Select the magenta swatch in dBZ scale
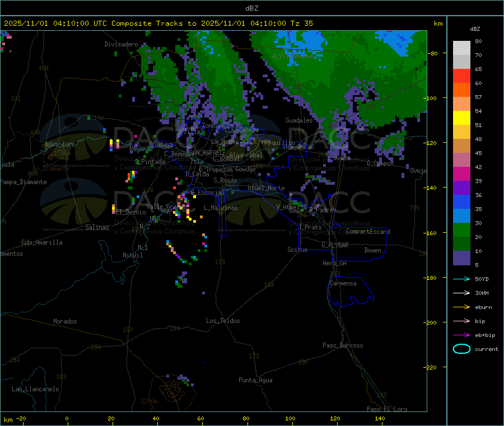The image size is (504, 426). point(461,174)
